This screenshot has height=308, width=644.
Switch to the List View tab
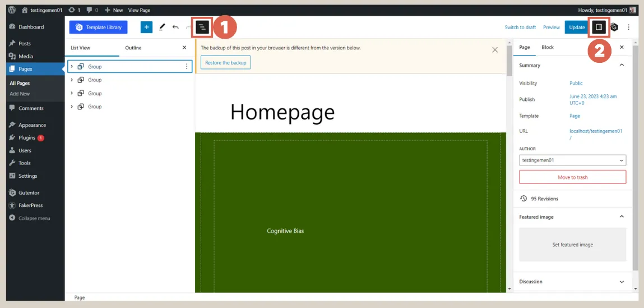81,48
